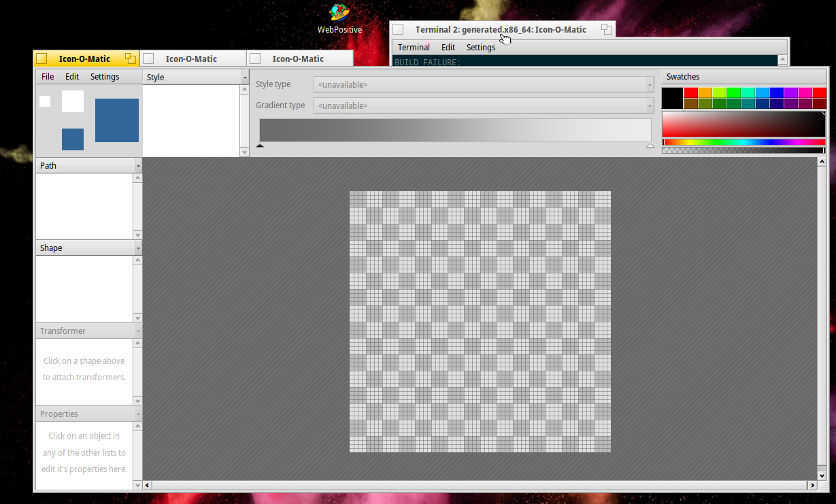The image size is (836, 504).
Task: Click the canvas vertical scroll-up arrow
Action: click(x=822, y=163)
